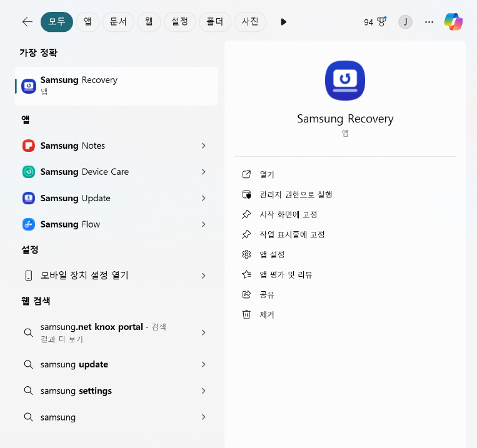The height and width of the screenshot is (448, 477).
Task: Click the 관리자 권한으로 실행 shield icon
Action: 246,194
